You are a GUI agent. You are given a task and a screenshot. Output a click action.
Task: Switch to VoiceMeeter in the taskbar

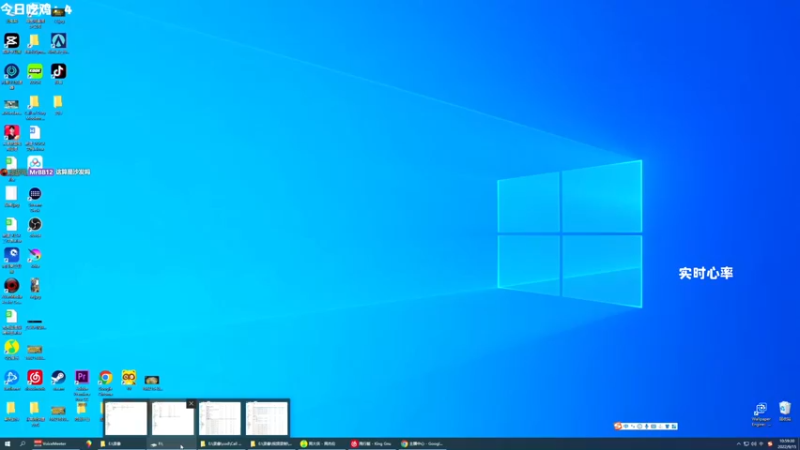(x=55, y=444)
